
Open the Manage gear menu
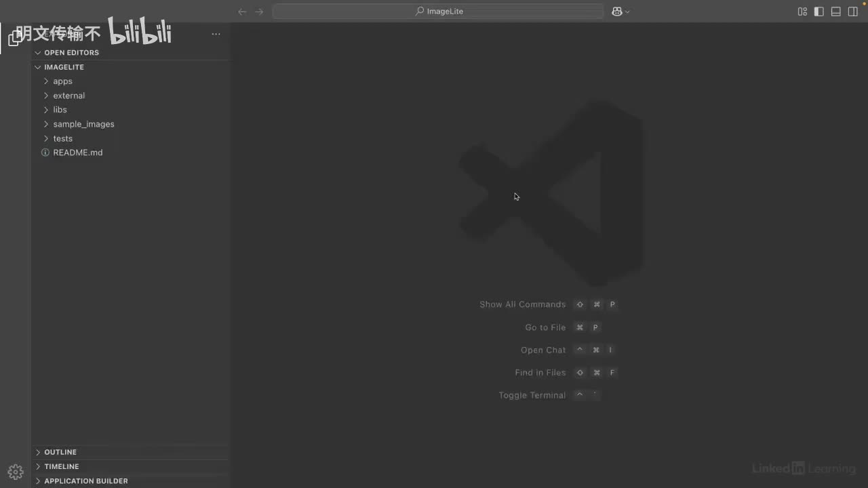click(16, 472)
